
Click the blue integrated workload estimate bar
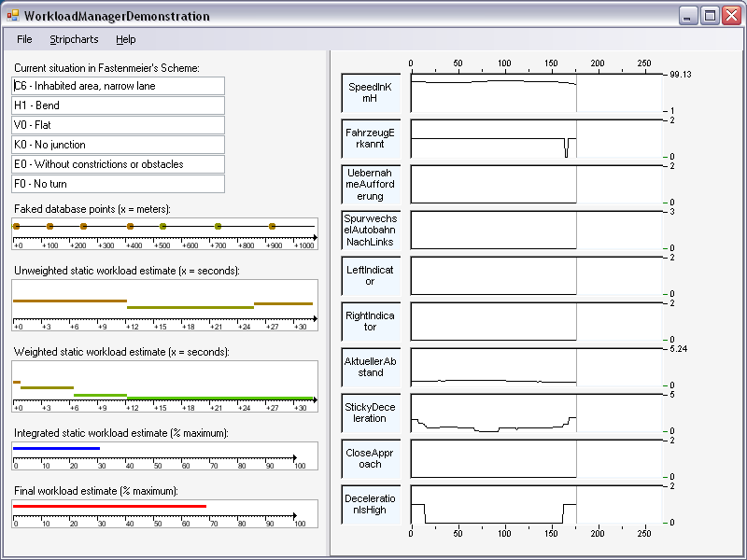56,448
